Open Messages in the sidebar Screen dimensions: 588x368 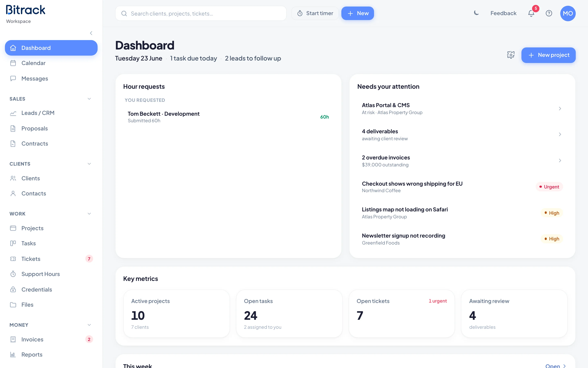(x=51, y=78)
